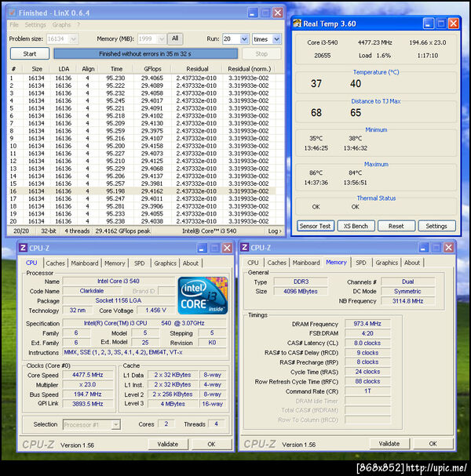Image resolution: width=471 pixels, height=476 pixels.
Task: Close the Real Temp window
Action: [x=453, y=24]
